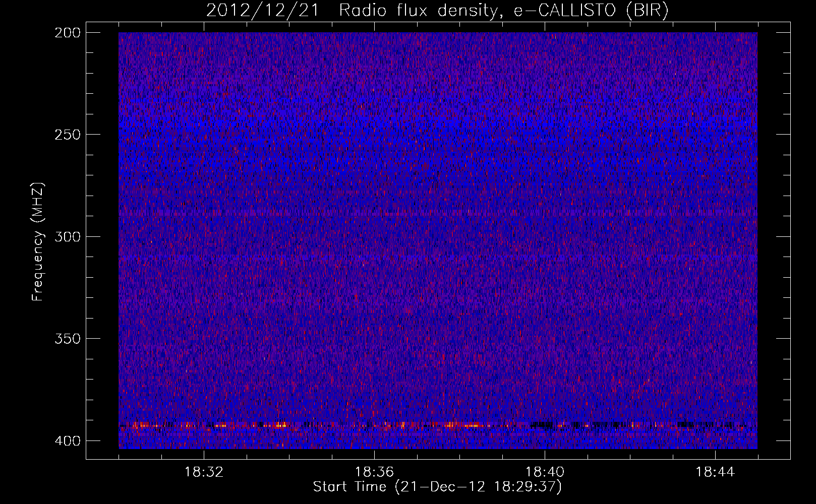
Task: Click the 18:36 time tick label
Action: click(x=374, y=472)
